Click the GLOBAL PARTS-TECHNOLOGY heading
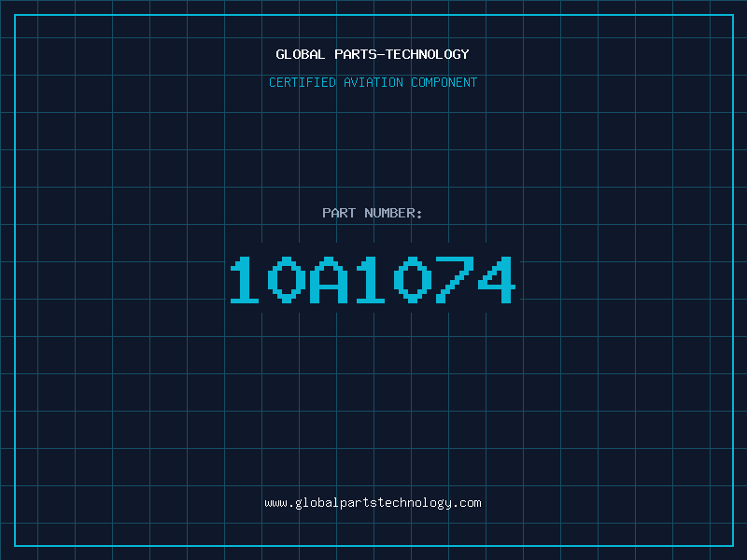Image resolution: width=747 pixels, height=560 pixels. [x=373, y=54]
